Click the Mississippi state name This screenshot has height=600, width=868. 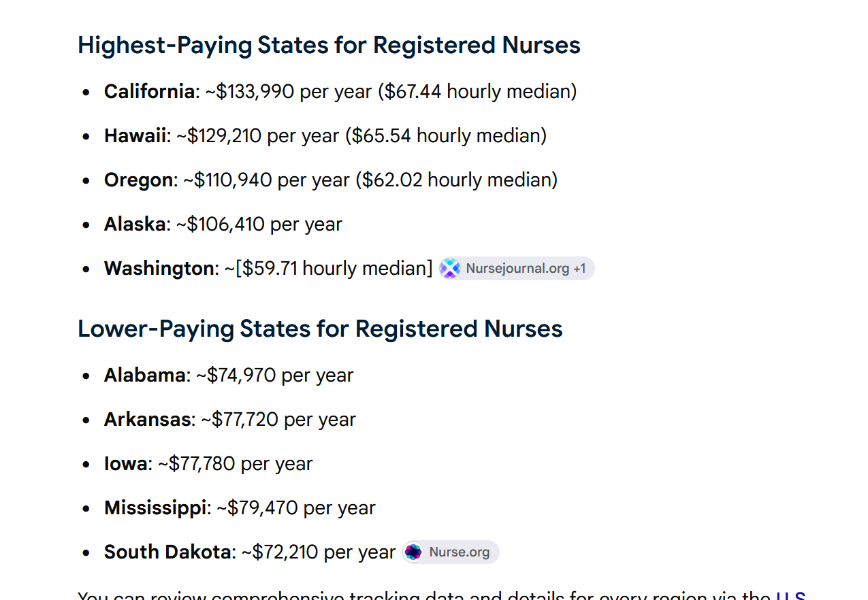tap(155, 508)
